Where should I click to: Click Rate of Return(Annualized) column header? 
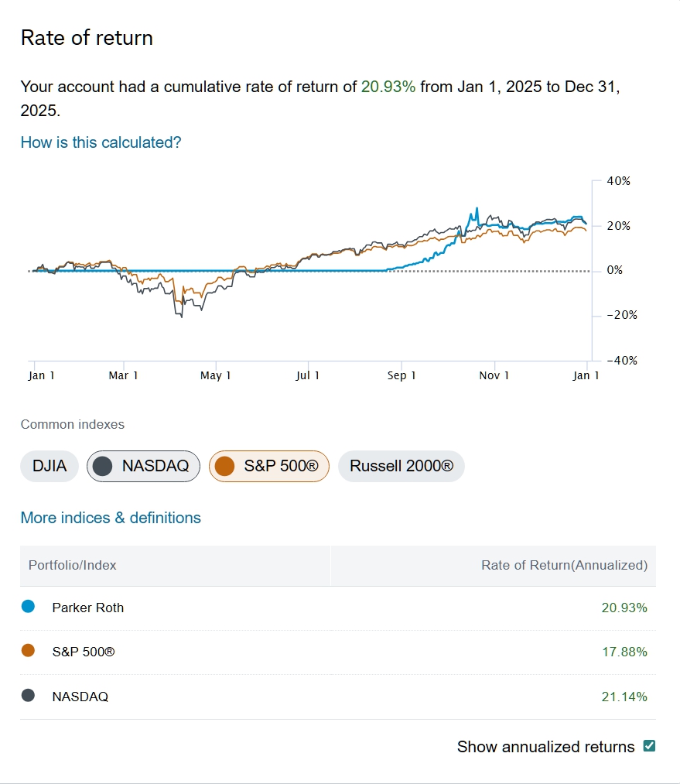[564, 565]
